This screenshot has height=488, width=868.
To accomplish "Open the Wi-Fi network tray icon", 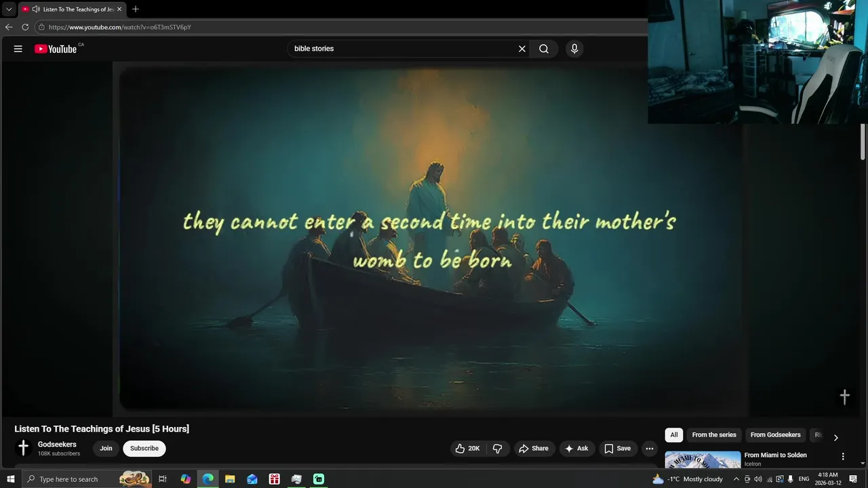I will (769, 479).
